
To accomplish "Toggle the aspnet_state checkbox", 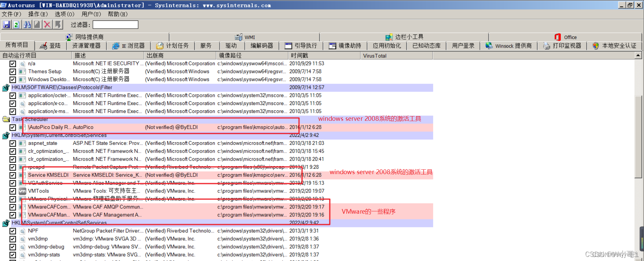I will (13, 143).
